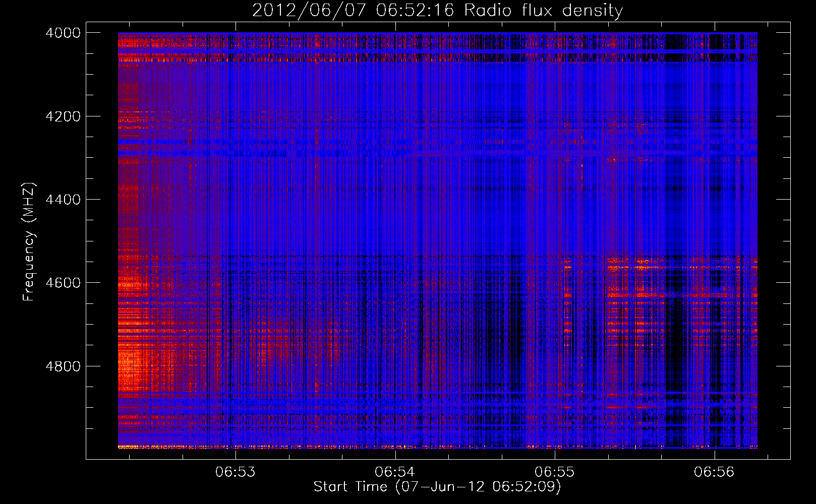Viewport: 816px width, 504px height.
Task: Click the '4200' frequency axis label
Action: pyautogui.click(x=63, y=116)
